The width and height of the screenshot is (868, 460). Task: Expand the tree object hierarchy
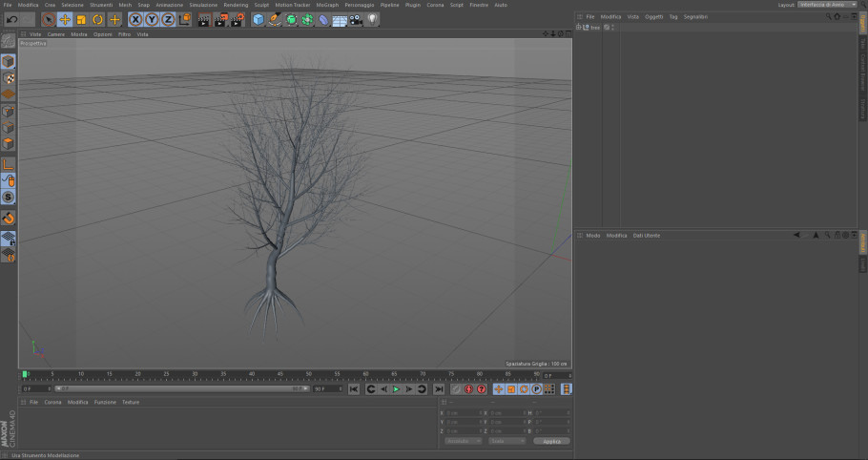click(x=578, y=27)
